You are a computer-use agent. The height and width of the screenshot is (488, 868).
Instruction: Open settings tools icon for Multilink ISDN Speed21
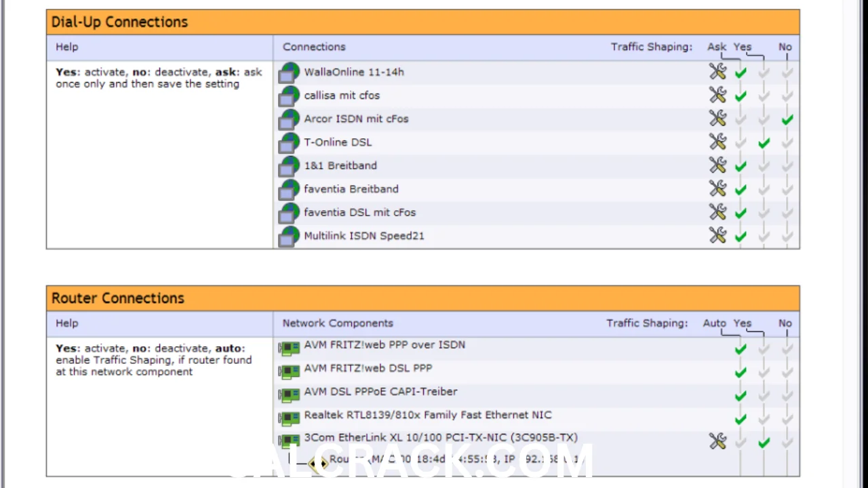pos(717,236)
